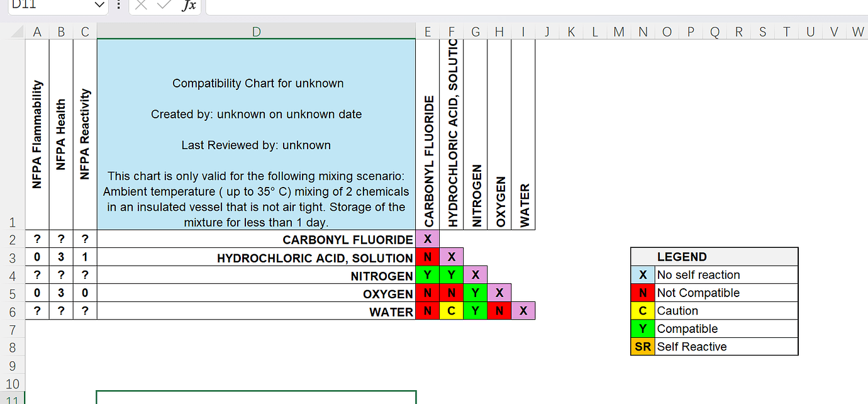Select the column D header

click(x=256, y=32)
